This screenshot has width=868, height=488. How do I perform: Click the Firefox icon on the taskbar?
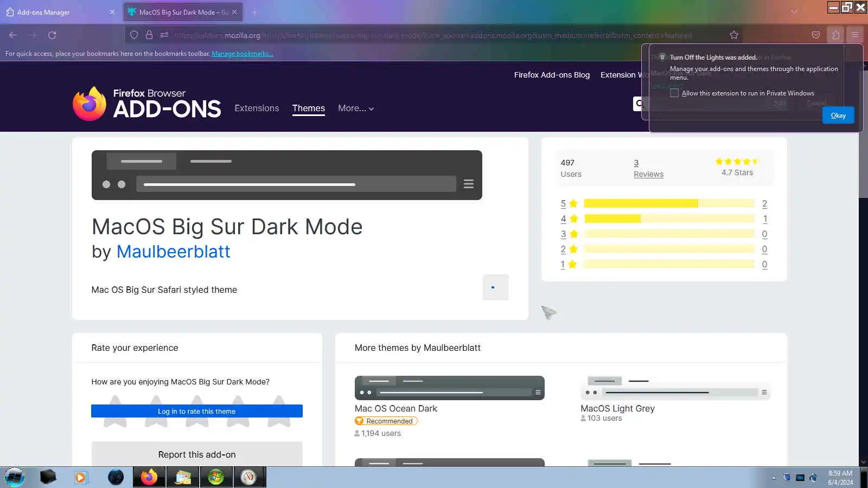click(149, 477)
